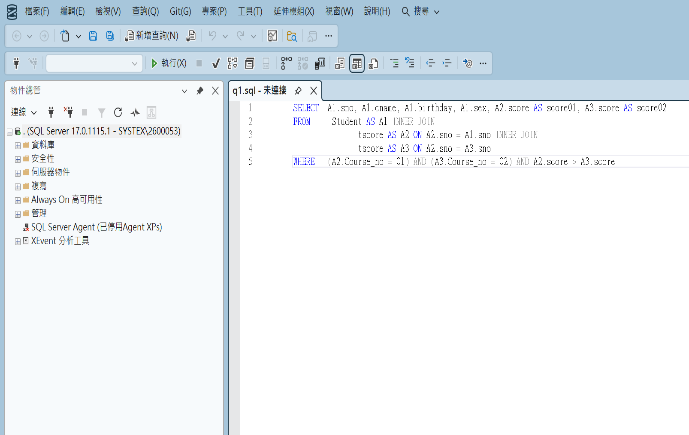Expand the 複寫 folder
The height and width of the screenshot is (435, 689).
(x=18, y=187)
